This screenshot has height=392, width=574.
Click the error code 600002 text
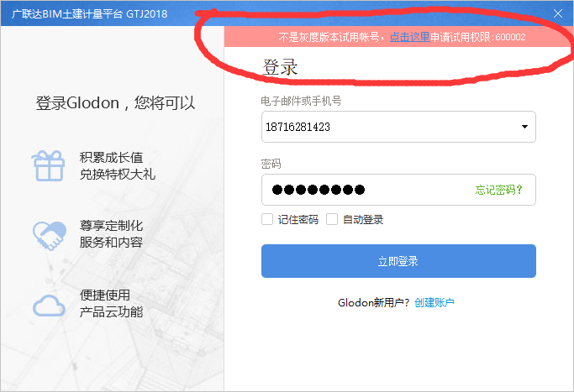click(x=510, y=37)
